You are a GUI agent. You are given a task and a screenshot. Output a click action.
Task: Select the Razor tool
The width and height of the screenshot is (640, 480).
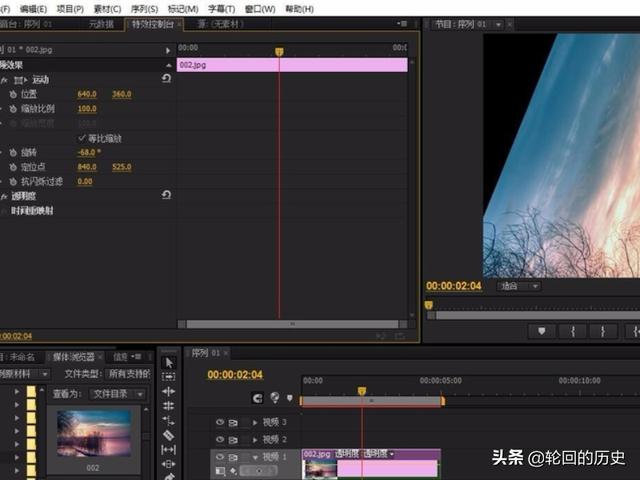coord(168,435)
